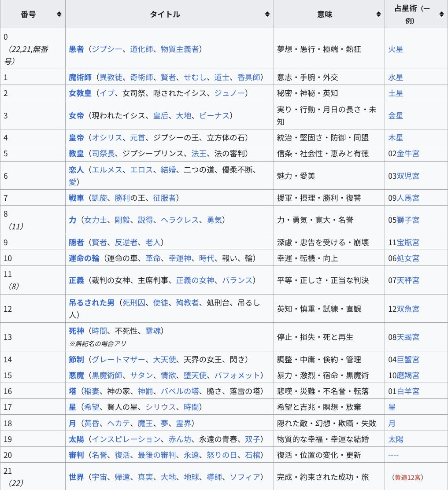Click the 最後の審判 link
This screenshot has width=448, height=490.
tap(157, 455)
